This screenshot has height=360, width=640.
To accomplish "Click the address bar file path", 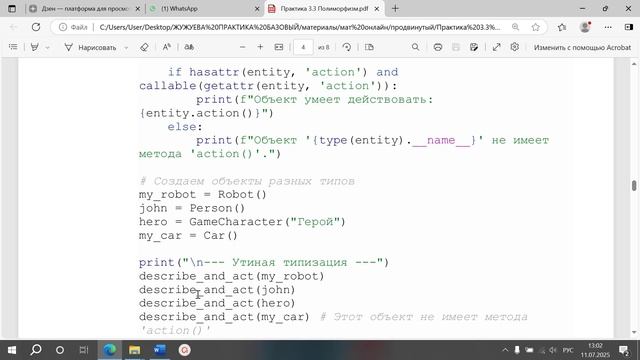I will click(x=300, y=27).
